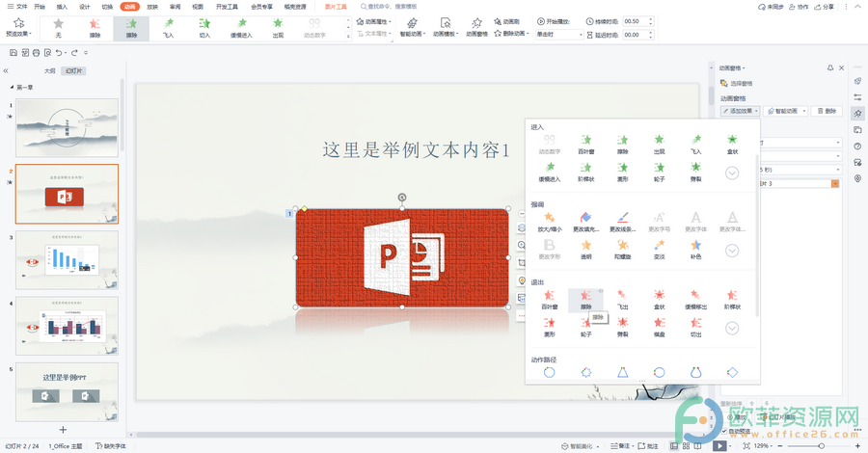Screen dimensions: 868x453
Task: Choose 缓慢进入 in the 进入 effects grid
Action: coord(549,172)
